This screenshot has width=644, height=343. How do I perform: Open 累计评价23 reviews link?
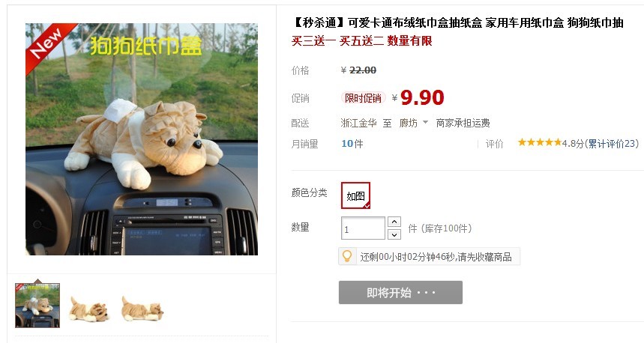tap(612, 144)
